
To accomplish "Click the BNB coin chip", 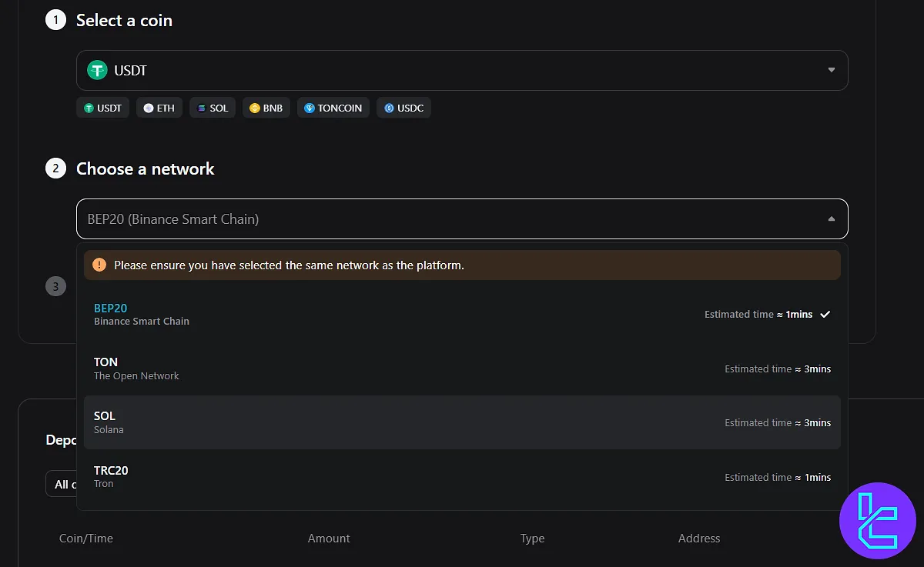I will (266, 108).
